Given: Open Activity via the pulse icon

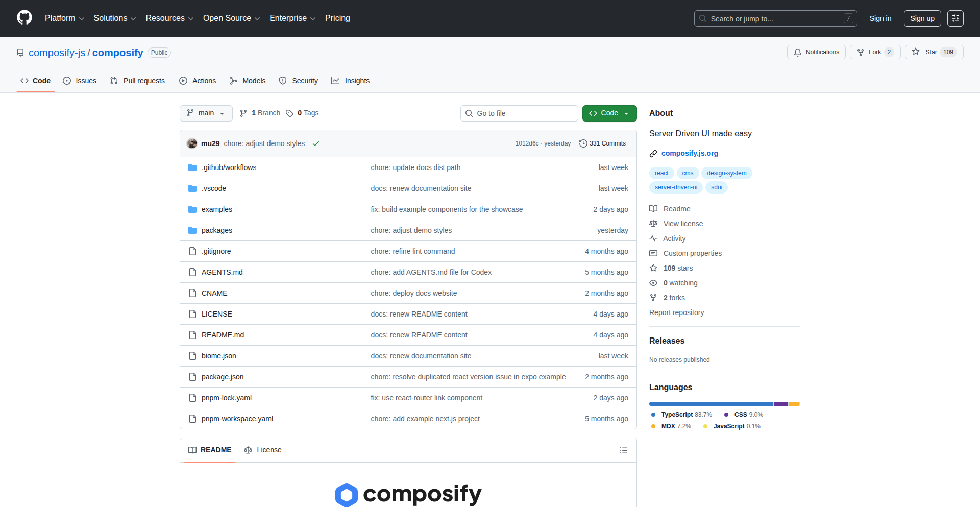Looking at the screenshot, I should pos(653,238).
